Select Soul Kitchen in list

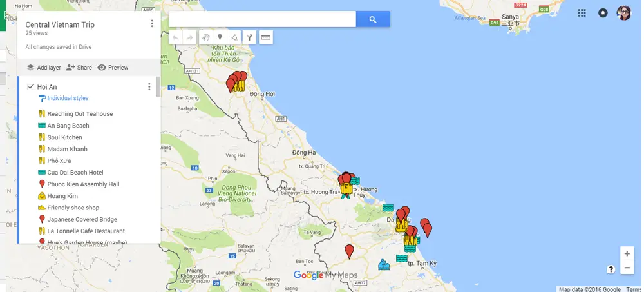[x=64, y=137]
